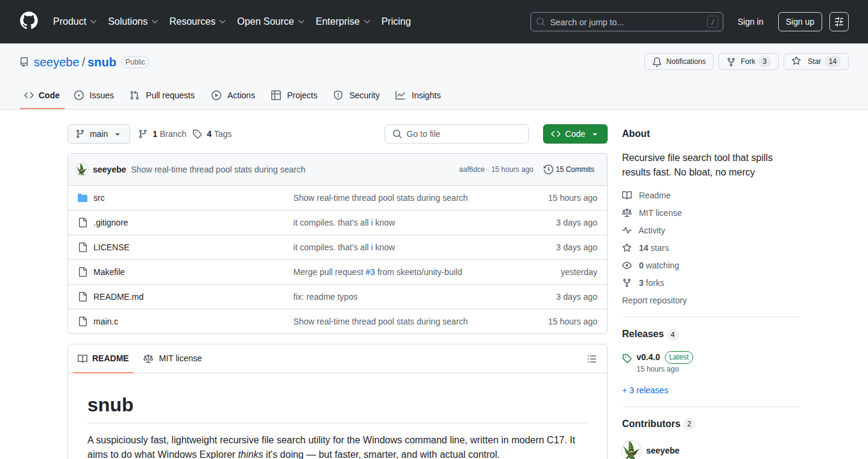Click the eye icon next to 0 watching
The height and width of the screenshot is (459, 868).
point(627,265)
